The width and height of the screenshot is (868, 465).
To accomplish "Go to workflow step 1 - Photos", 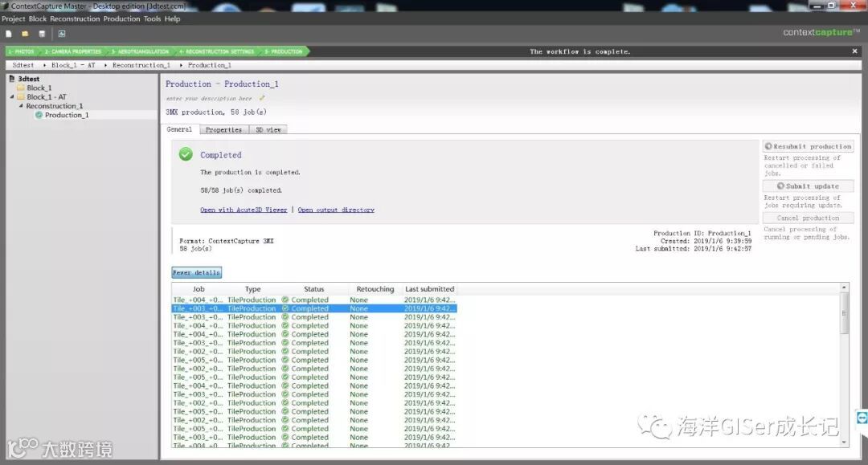I will 21,51.
